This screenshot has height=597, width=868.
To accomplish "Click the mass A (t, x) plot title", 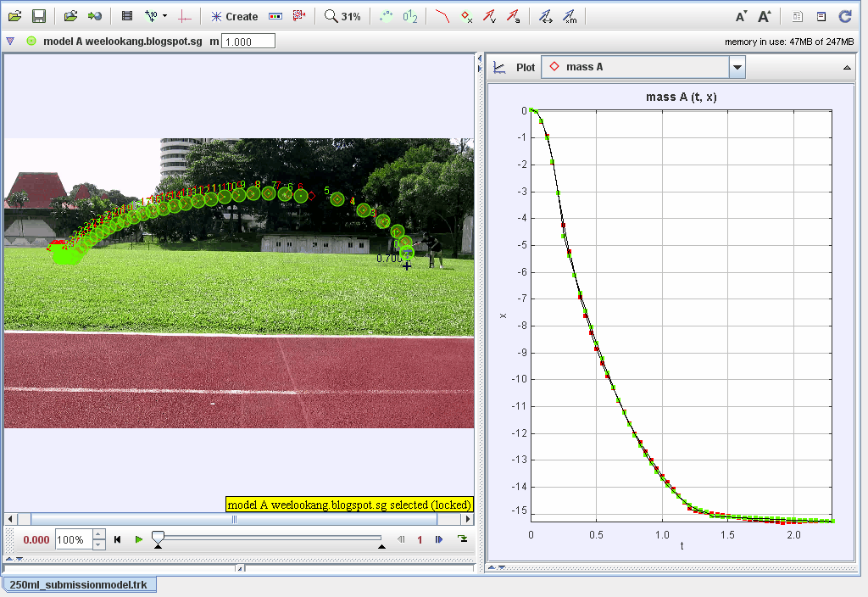I will pyautogui.click(x=681, y=97).
